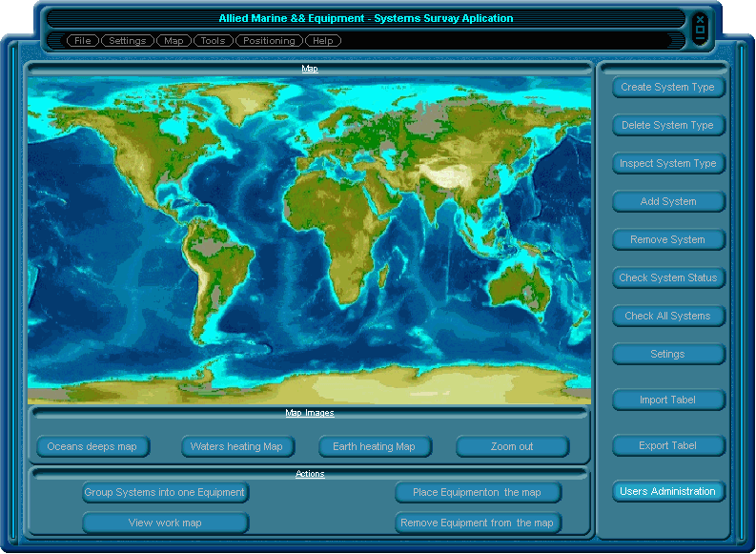Screen dimensions: 756x554
Task: Close the application with the X icon
Action: pos(700,19)
